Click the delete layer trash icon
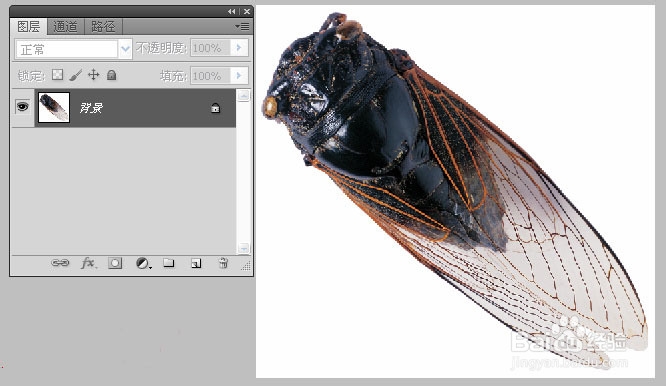Screen dimensions: 666x386 pyautogui.click(x=223, y=263)
